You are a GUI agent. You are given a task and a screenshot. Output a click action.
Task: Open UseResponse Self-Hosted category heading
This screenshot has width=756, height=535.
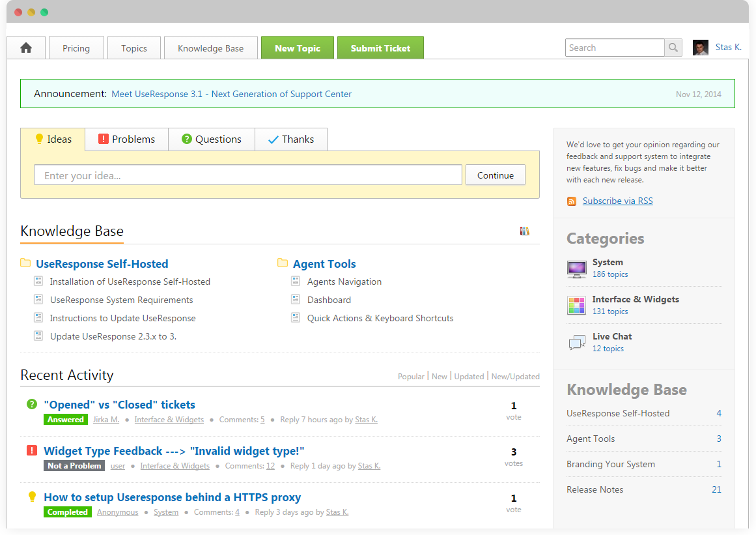point(102,264)
